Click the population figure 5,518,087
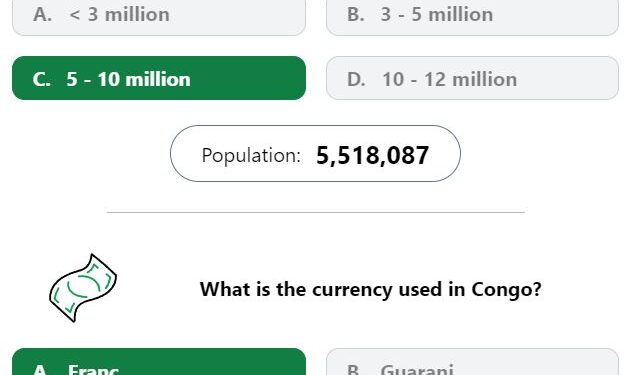The image size is (626, 375). click(372, 155)
